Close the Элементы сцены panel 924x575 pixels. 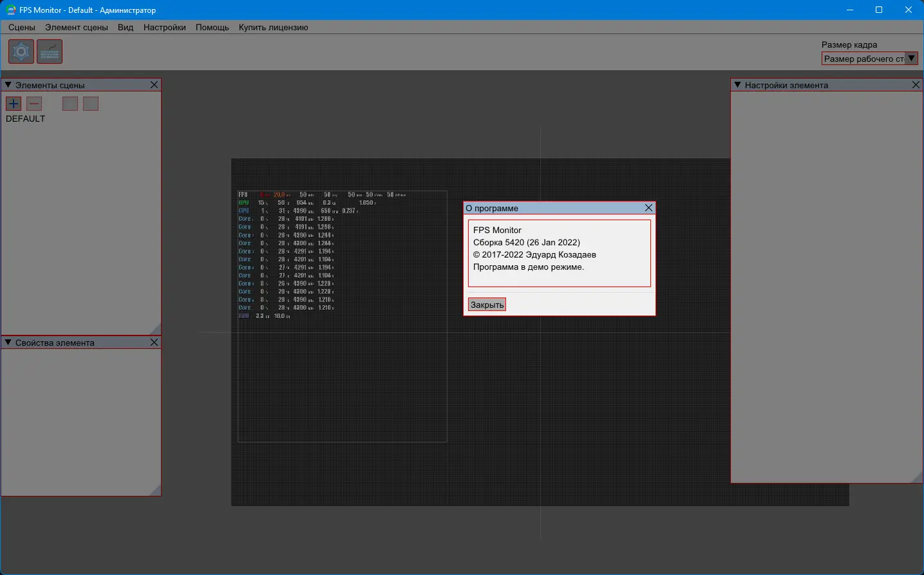pos(154,85)
